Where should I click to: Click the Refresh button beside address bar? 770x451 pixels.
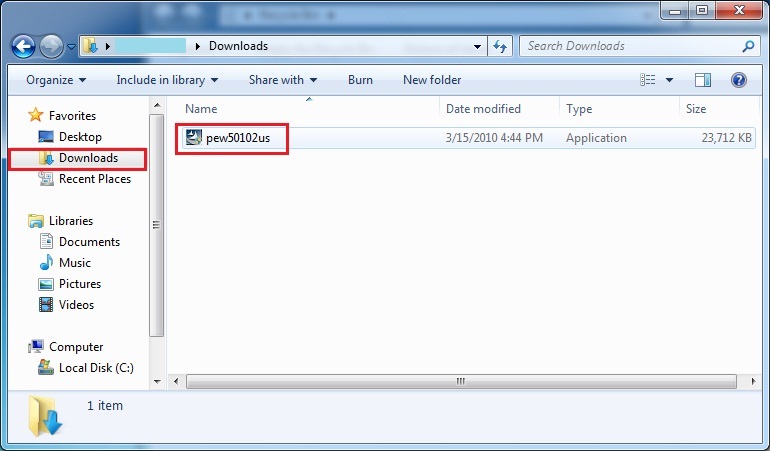[502, 46]
